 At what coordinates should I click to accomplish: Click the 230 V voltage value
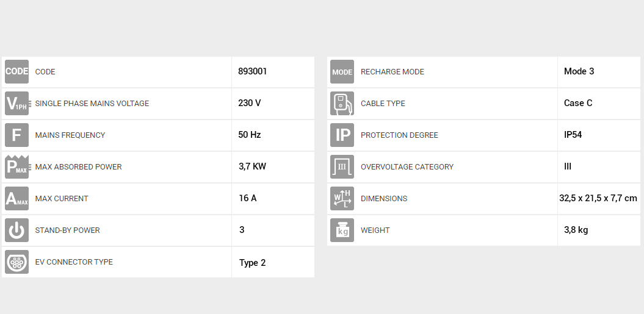[x=250, y=103]
